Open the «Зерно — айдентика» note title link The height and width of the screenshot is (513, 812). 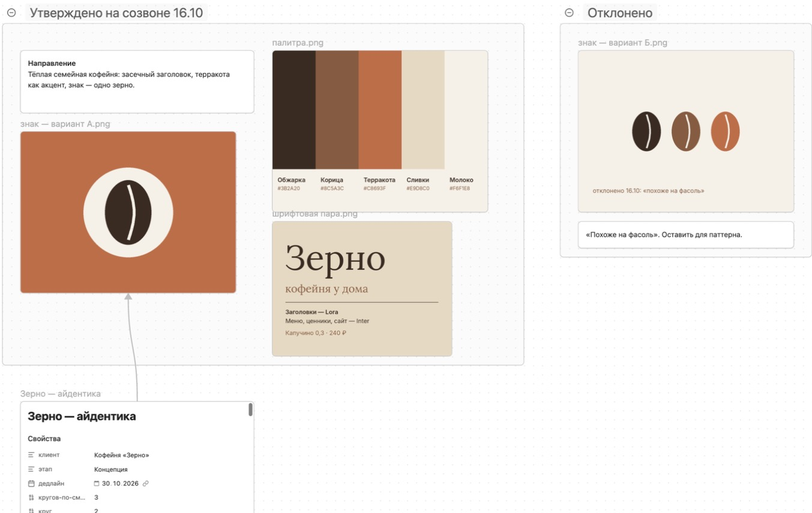(x=61, y=394)
